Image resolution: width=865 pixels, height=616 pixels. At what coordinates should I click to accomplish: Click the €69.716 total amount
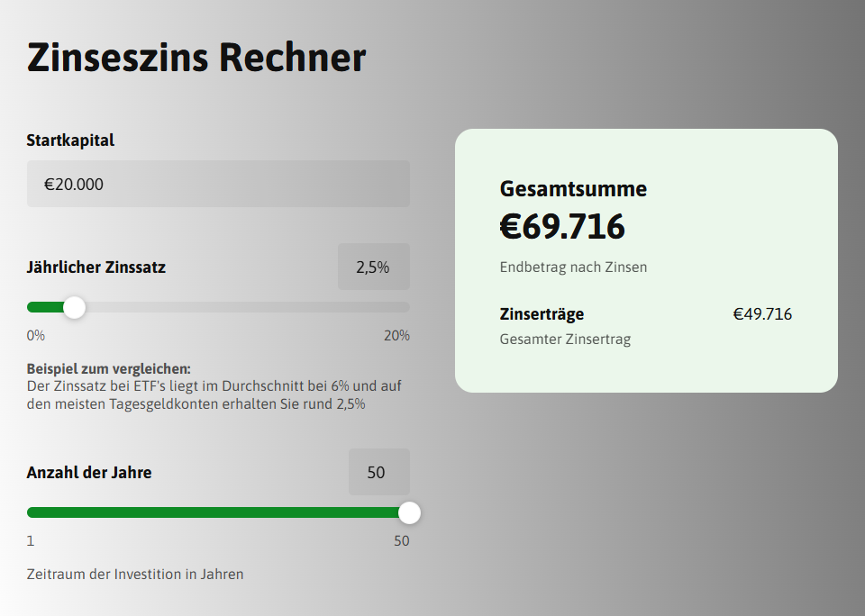[x=562, y=226]
